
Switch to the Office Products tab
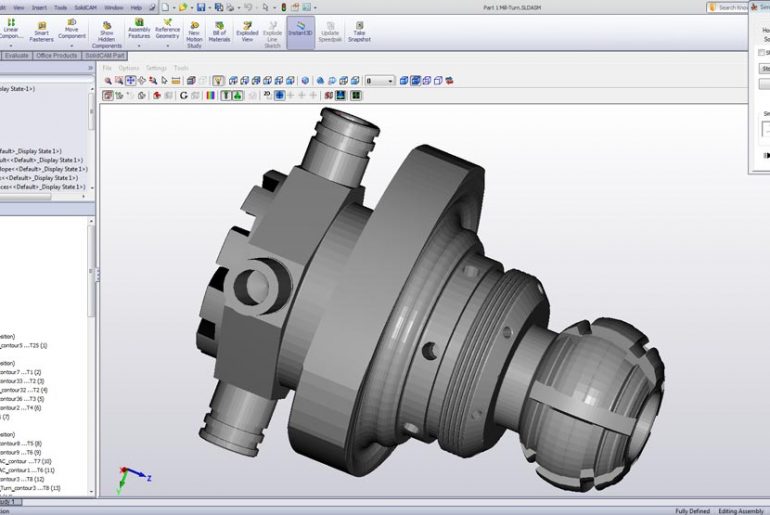coord(58,56)
